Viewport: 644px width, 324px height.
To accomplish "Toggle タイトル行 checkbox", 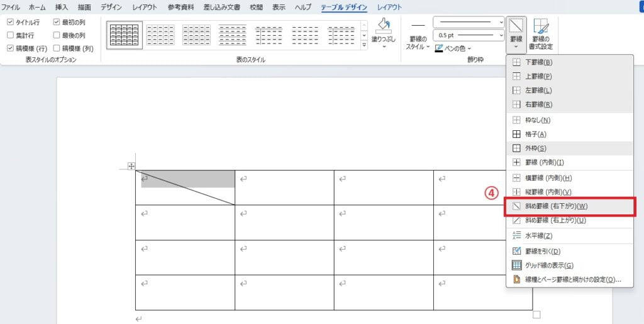I will click(x=10, y=22).
